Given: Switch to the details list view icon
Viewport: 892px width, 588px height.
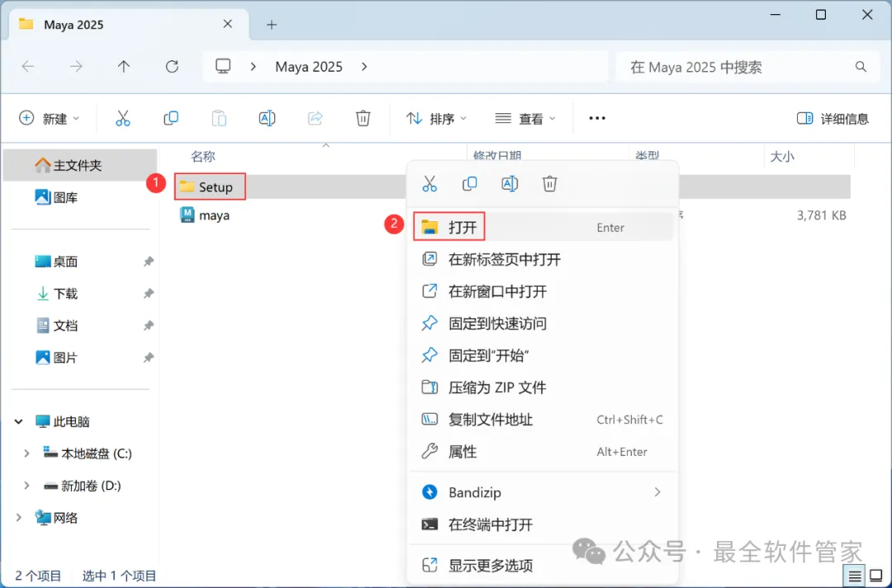Looking at the screenshot, I should (x=855, y=576).
